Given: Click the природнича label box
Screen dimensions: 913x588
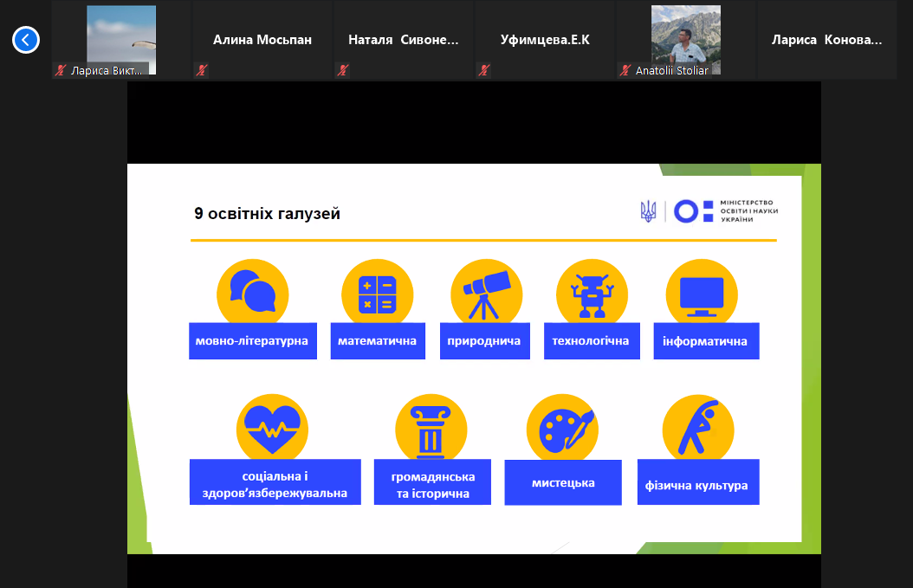Looking at the screenshot, I should (x=485, y=341).
